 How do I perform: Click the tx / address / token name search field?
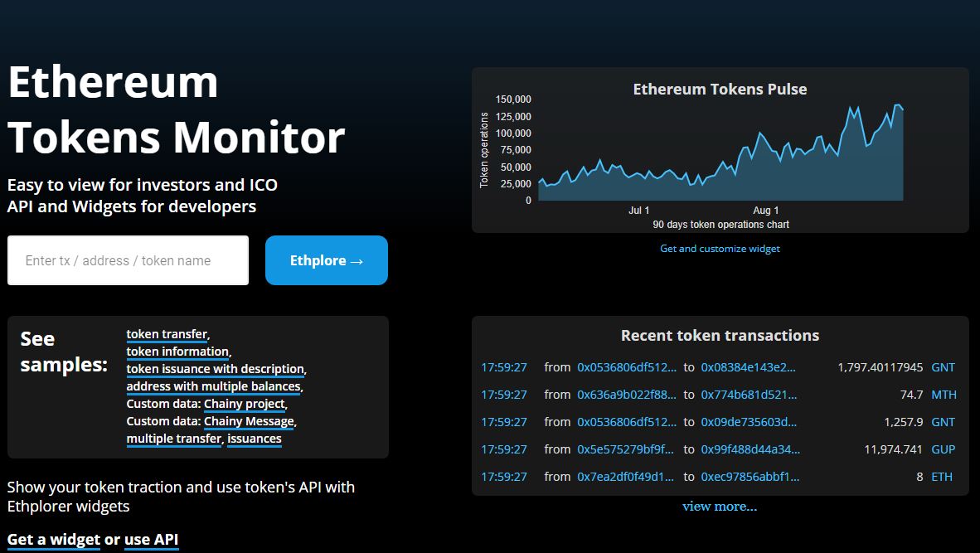(x=129, y=260)
